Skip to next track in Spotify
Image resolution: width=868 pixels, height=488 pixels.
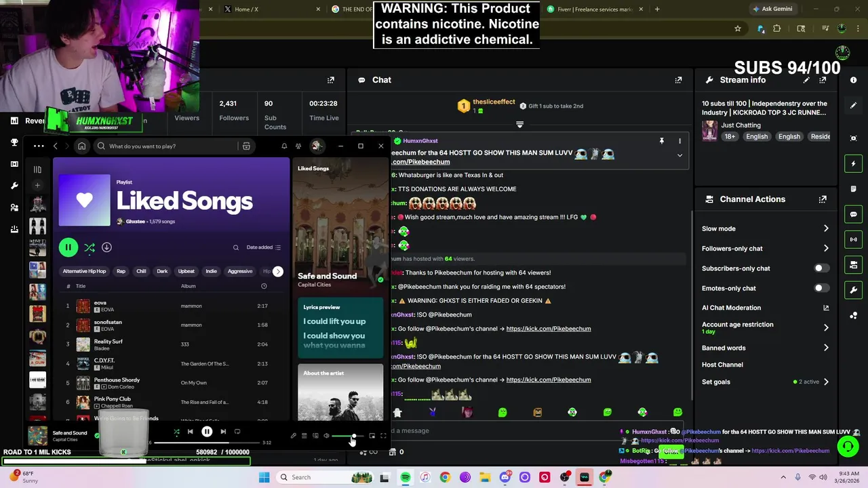[x=223, y=432]
